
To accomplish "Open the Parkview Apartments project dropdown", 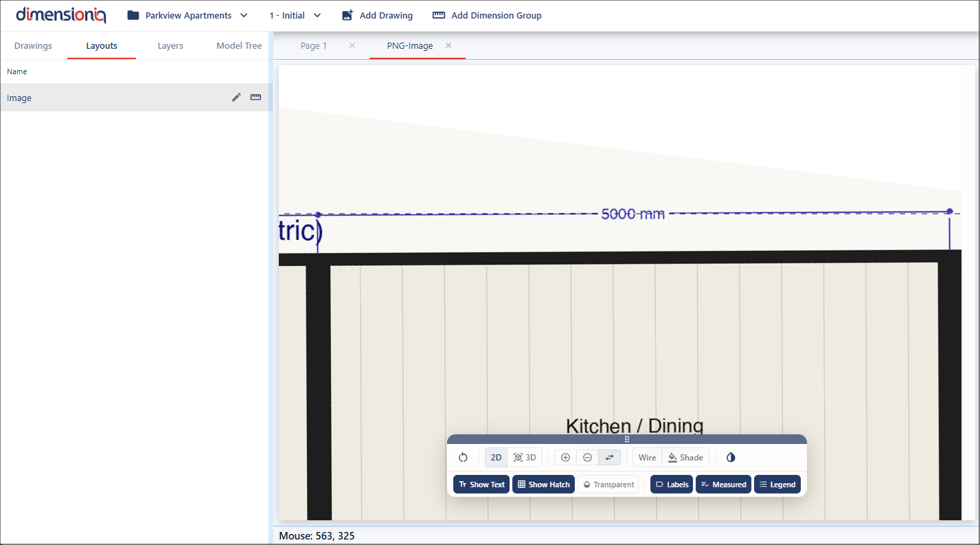I will pos(187,15).
